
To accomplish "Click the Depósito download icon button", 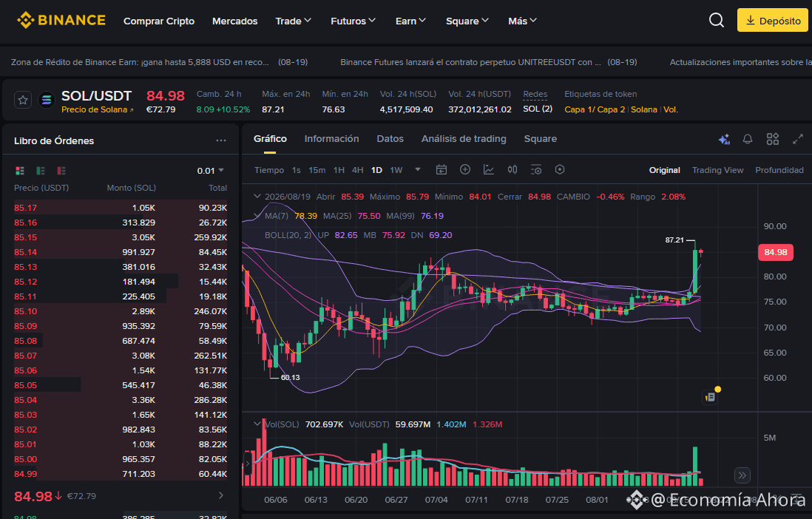I will point(772,21).
